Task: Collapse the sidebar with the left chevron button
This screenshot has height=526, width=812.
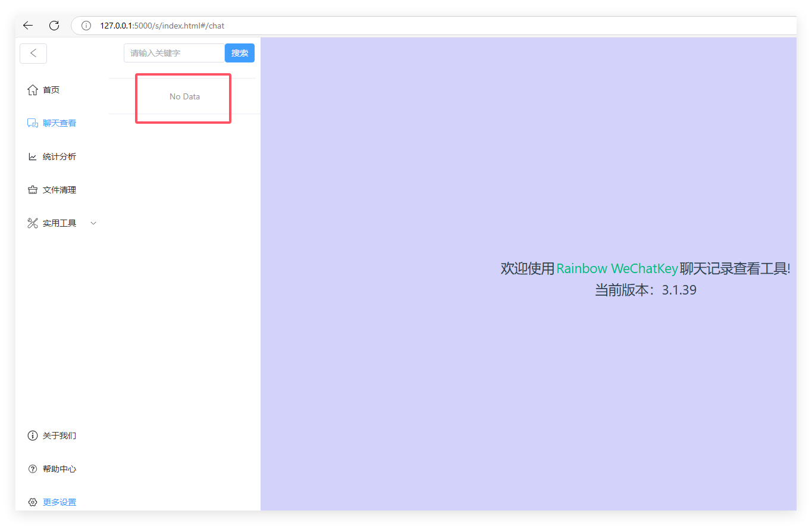Action: pyautogui.click(x=33, y=53)
